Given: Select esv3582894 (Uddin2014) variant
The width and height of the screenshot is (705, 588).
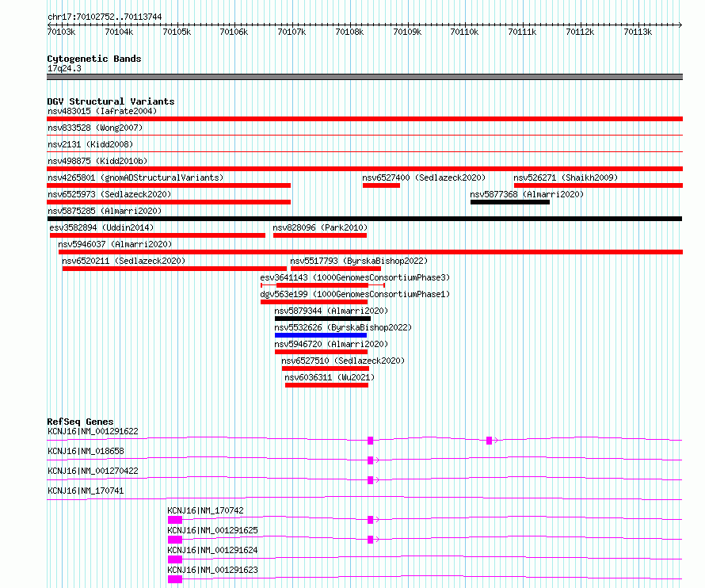Looking at the screenshot, I should (101, 227).
